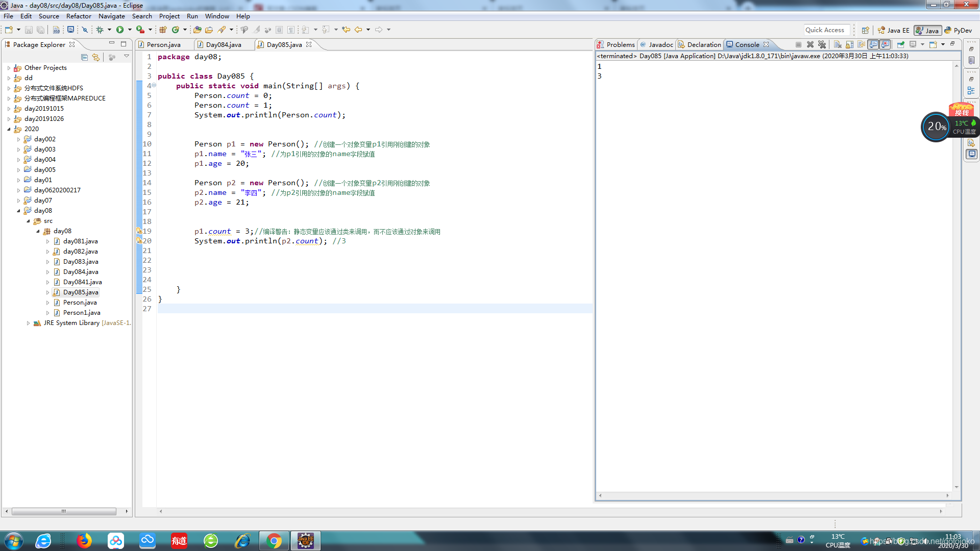The height and width of the screenshot is (551, 980).
Task: Open the Refactor menu
Action: (79, 16)
